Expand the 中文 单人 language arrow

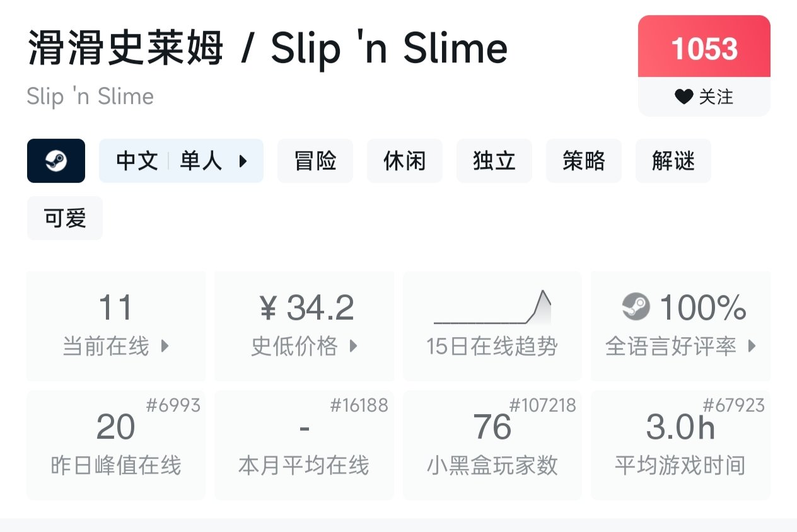243,161
